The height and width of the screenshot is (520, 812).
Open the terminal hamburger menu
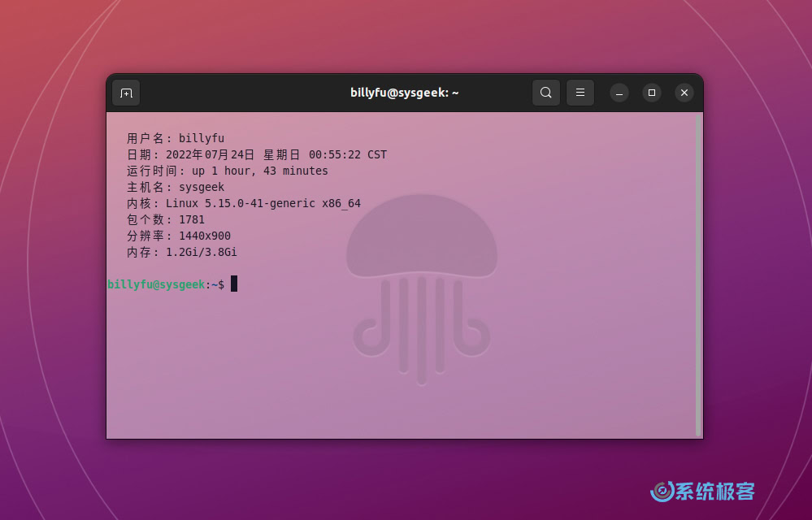click(580, 93)
